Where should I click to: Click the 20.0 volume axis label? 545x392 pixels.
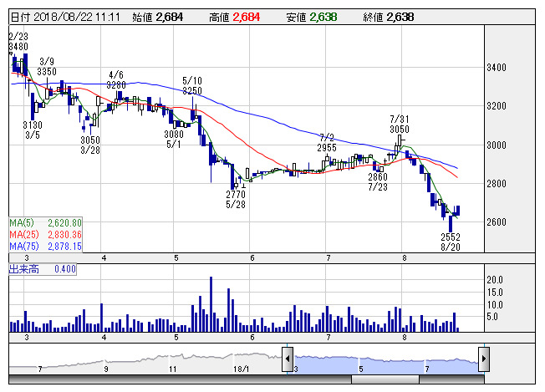(495, 280)
